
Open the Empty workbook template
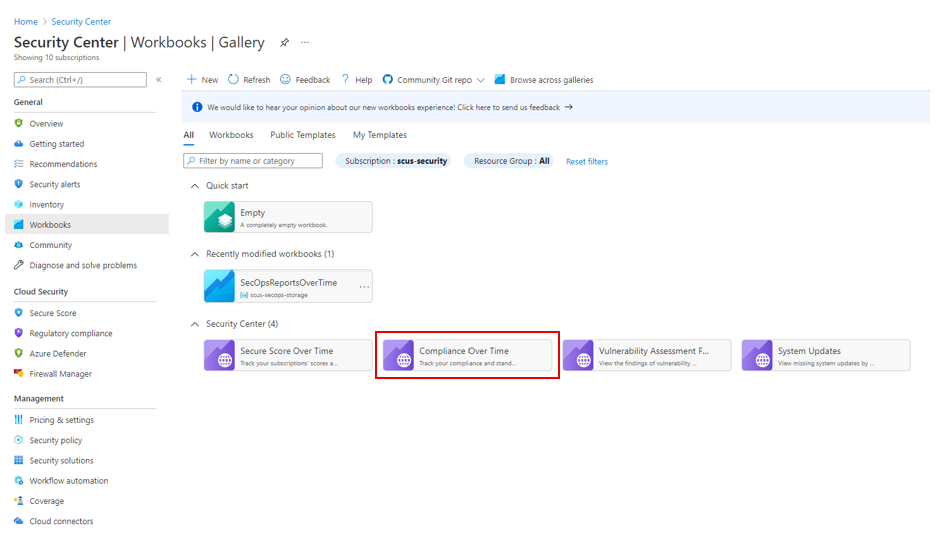(288, 217)
